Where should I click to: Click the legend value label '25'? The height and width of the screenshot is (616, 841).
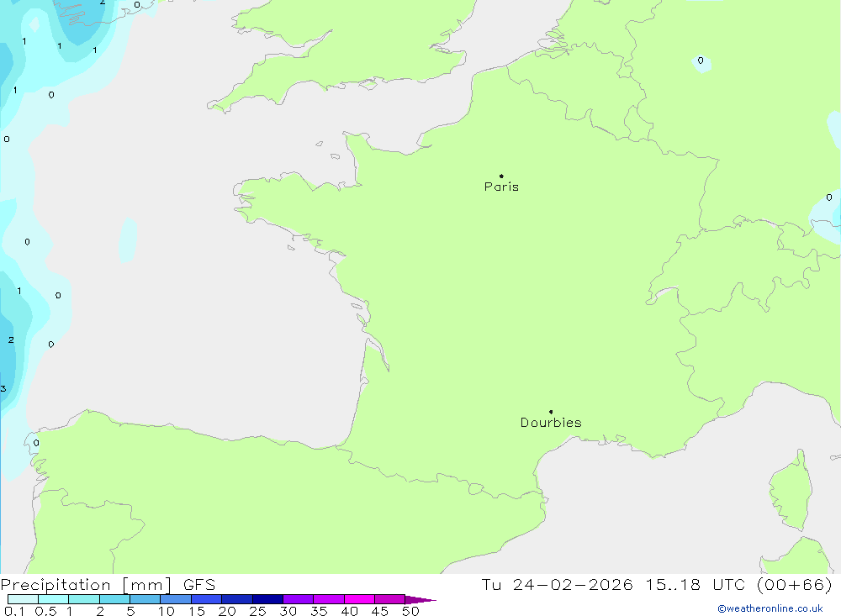click(258, 611)
